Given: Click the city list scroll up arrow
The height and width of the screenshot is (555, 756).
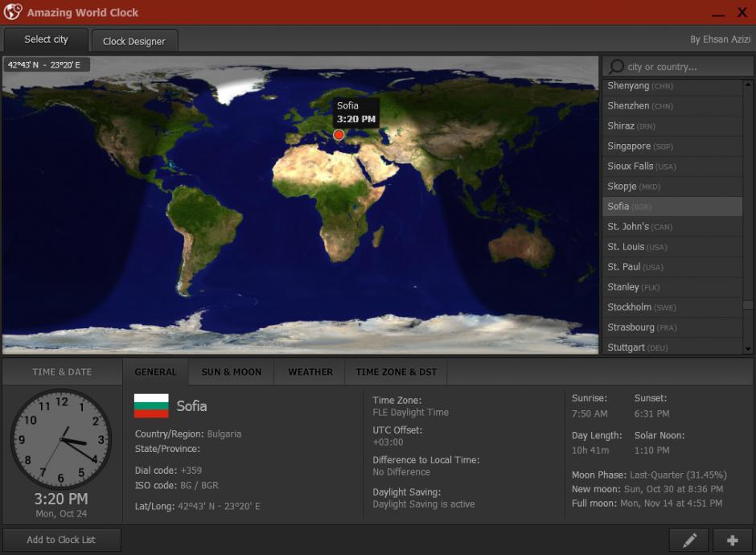Looking at the screenshot, I should [748, 84].
